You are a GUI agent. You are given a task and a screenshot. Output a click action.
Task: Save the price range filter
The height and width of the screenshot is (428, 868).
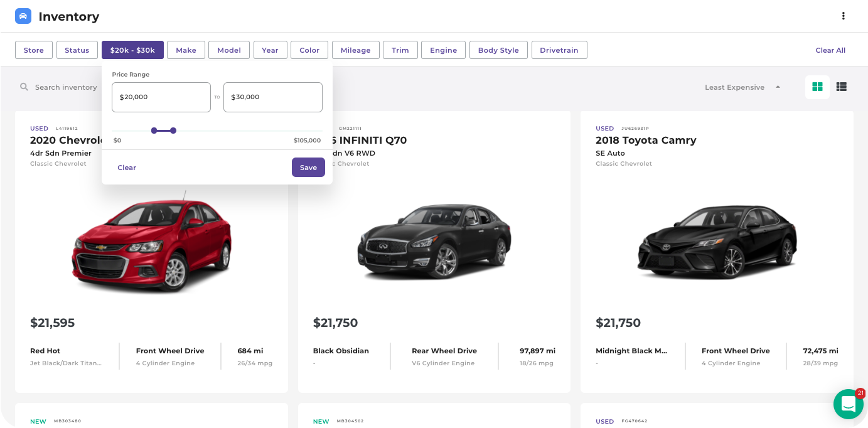[308, 168]
